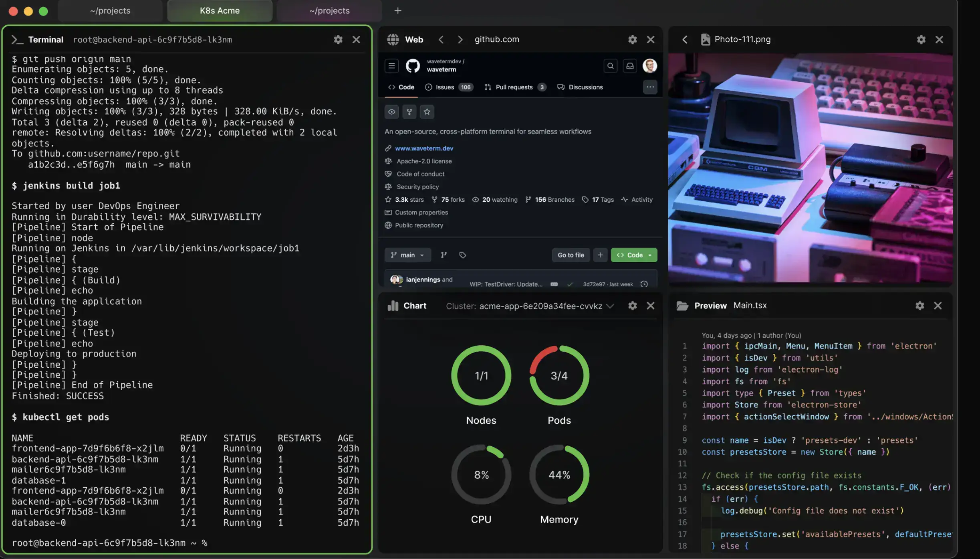This screenshot has width=980, height=559.
Task: Open Photo-111.png block settings gear
Action: pyautogui.click(x=921, y=39)
